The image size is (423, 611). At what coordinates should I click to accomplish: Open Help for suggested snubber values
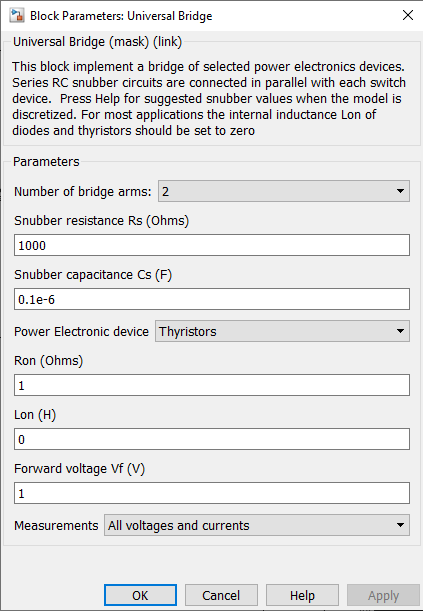pyautogui.click(x=302, y=595)
